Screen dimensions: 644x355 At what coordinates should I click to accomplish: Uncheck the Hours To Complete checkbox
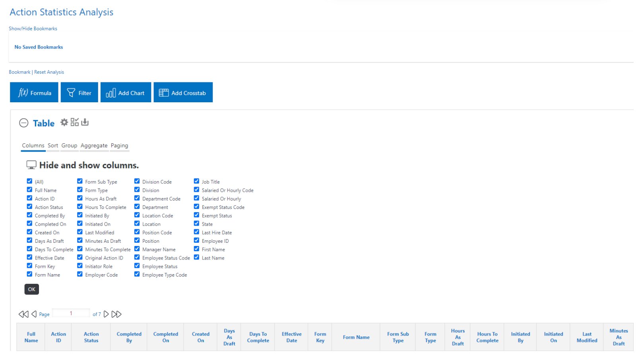tap(80, 207)
